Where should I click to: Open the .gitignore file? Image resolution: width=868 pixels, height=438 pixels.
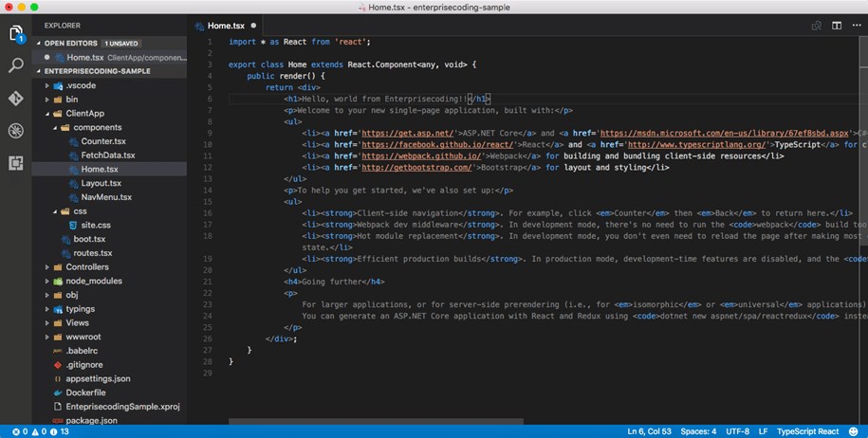(x=84, y=365)
